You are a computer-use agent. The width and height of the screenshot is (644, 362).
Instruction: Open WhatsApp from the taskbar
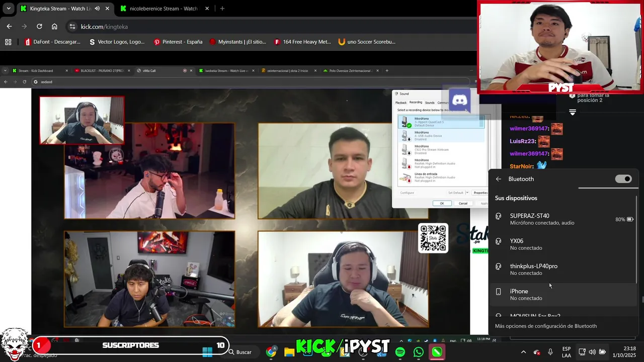pos(419,352)
